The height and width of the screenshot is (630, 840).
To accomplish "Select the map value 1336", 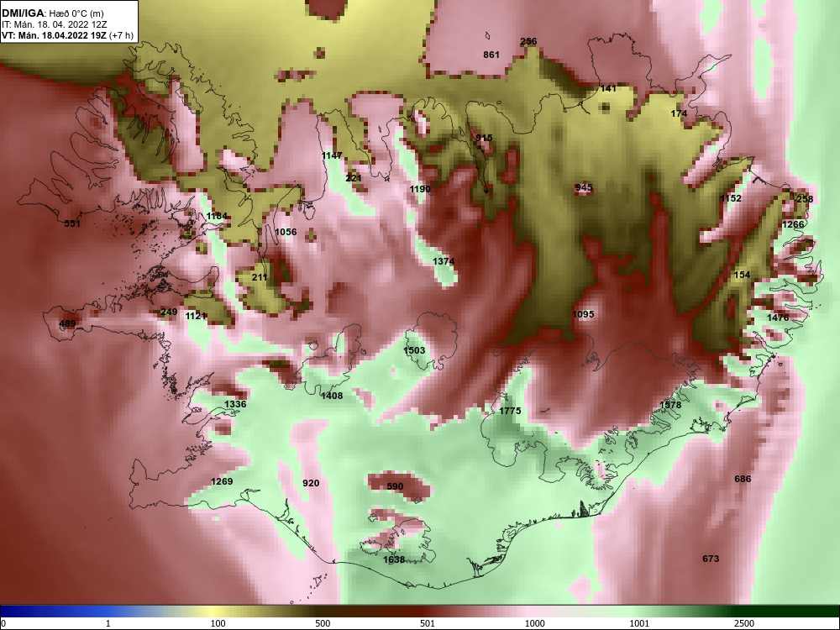I will coord(235,404).
